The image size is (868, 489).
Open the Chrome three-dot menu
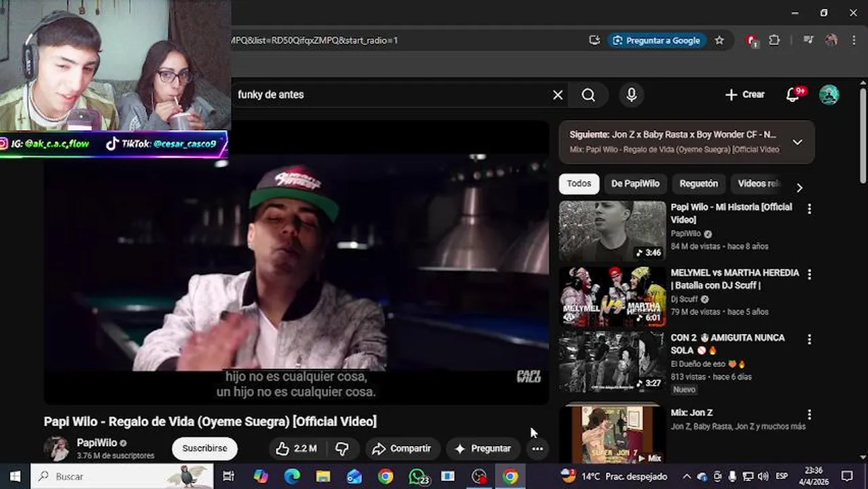point(854,40)
